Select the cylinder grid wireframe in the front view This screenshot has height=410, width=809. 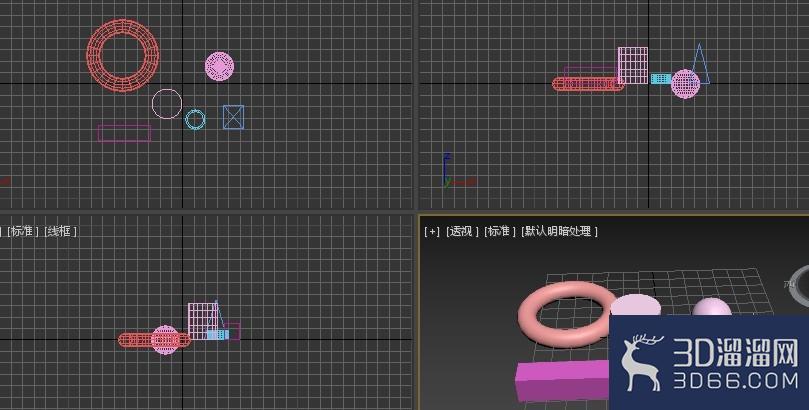[x=633, y=65]
